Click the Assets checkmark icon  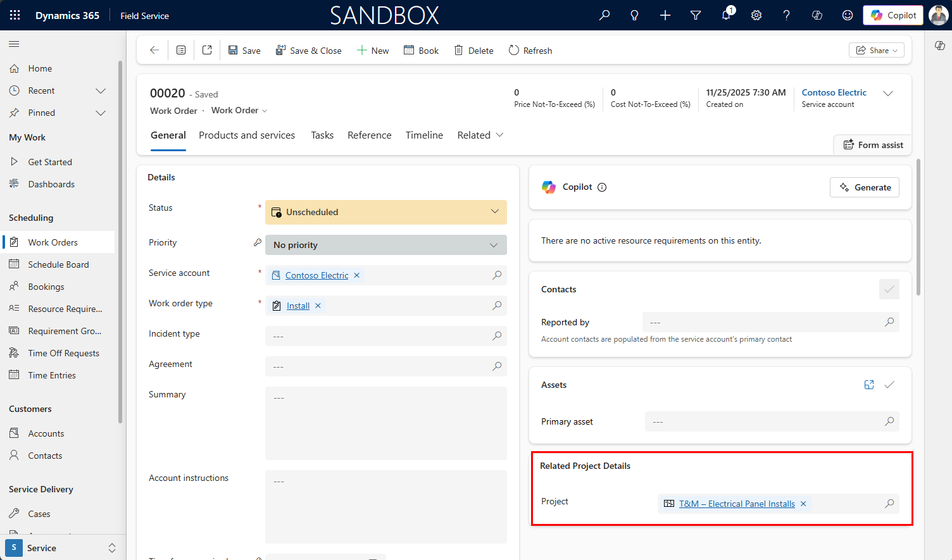889,385
